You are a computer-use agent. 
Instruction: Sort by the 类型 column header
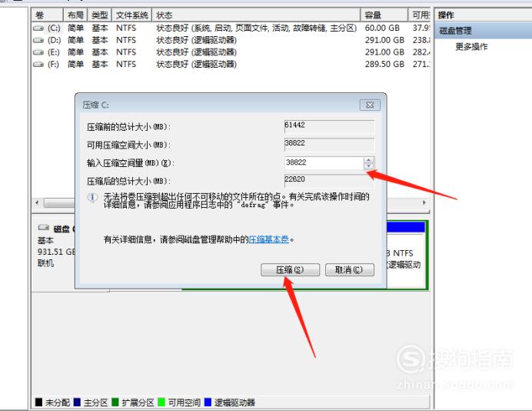100,15
